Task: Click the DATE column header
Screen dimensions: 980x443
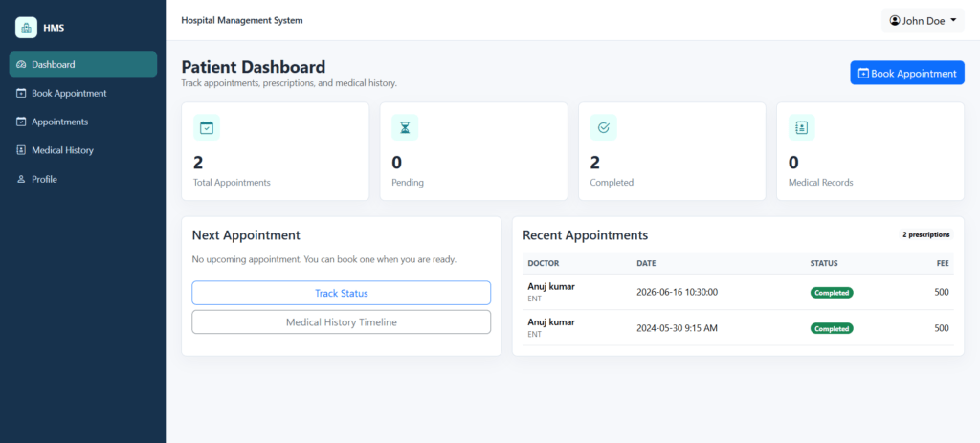Action: 646,263
